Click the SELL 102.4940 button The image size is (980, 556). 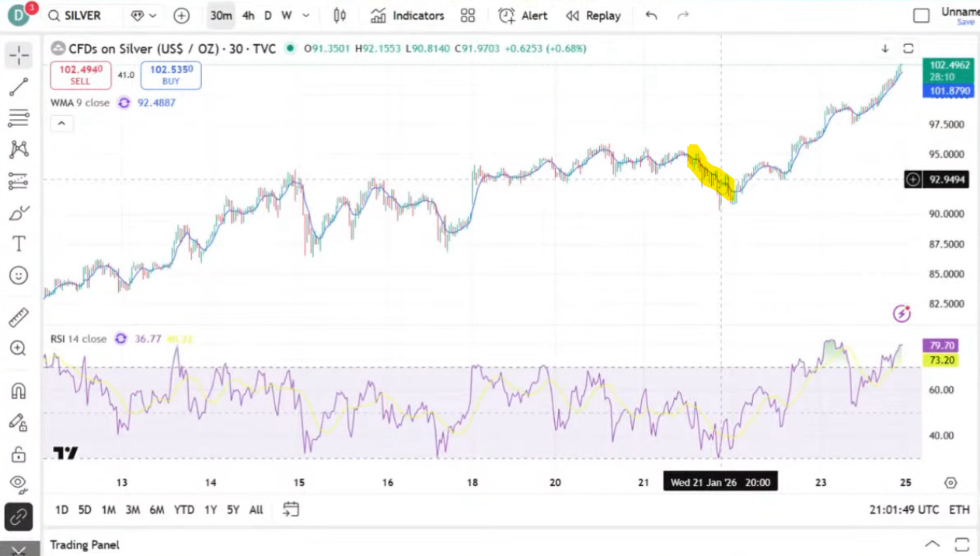(x=80, y=75)
